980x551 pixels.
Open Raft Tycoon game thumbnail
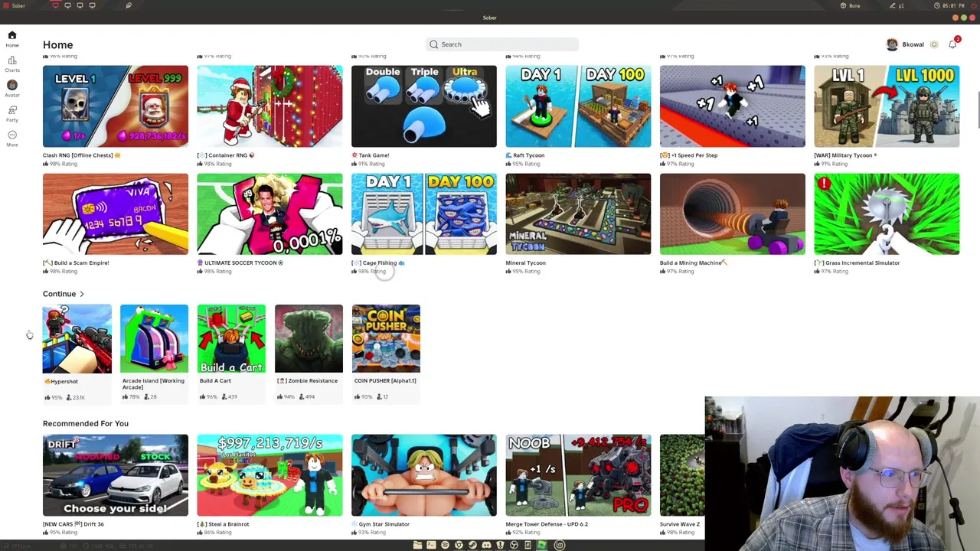[578, 106]
